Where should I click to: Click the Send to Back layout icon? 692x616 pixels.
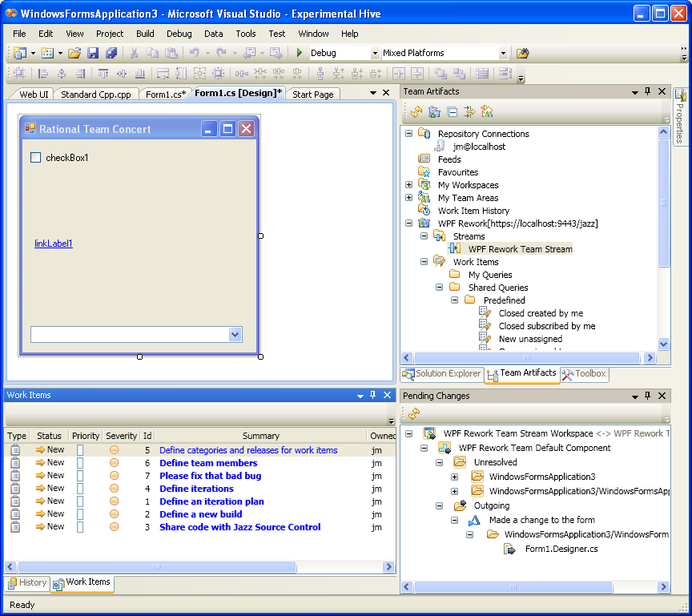(x=459, y=73)
